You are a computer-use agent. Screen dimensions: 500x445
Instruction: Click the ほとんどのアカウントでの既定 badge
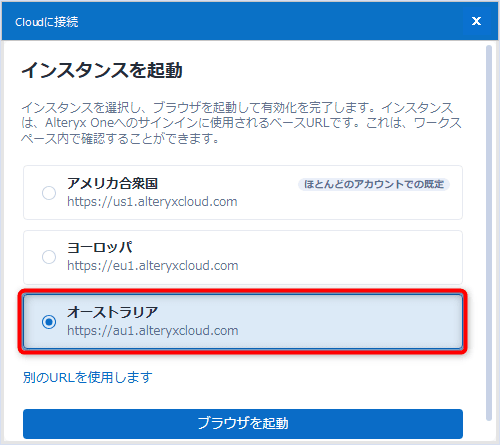374,184
